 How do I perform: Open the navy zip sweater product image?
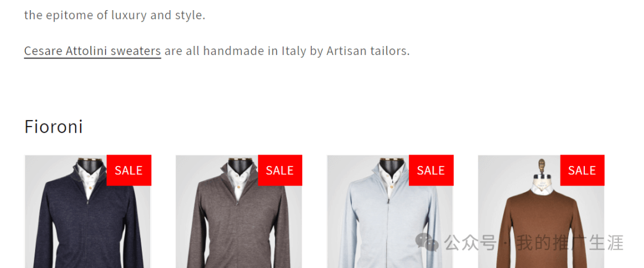[x=88, y=211]
